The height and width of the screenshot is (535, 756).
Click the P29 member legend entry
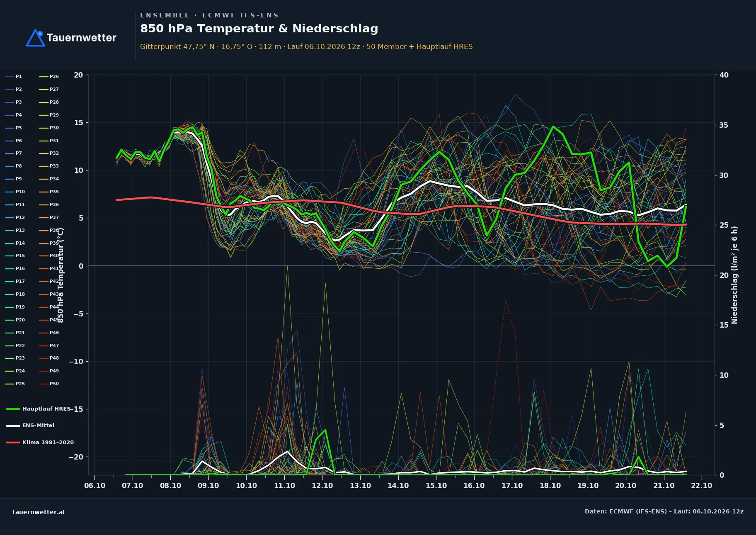49,115
